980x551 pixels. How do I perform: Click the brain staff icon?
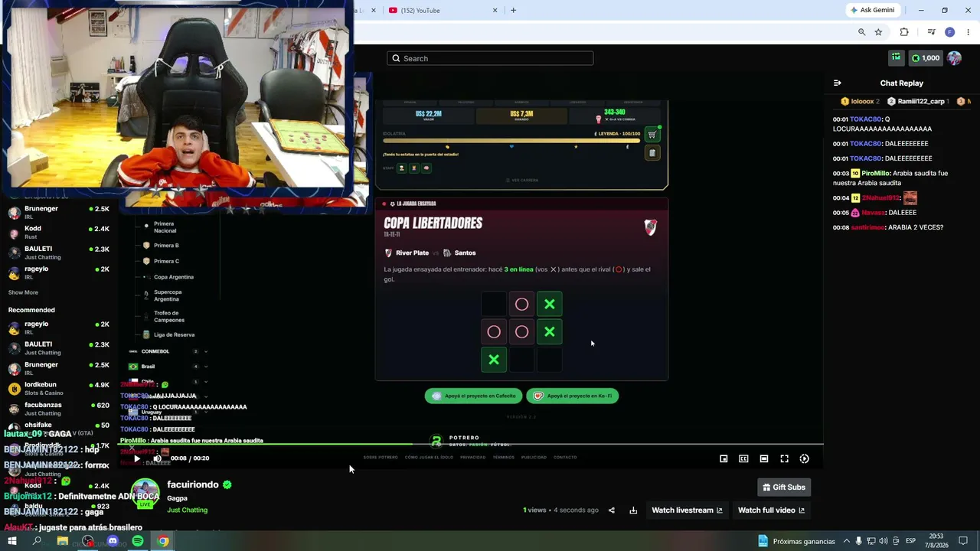(x=426, y=168)
